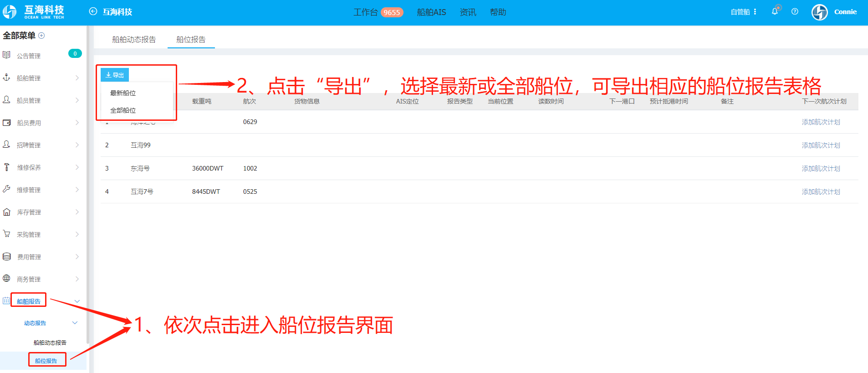The height and width of the screenshot is (373, 868).
Task: Click the 下一次航次计划 column header
Action: point(824,101)
